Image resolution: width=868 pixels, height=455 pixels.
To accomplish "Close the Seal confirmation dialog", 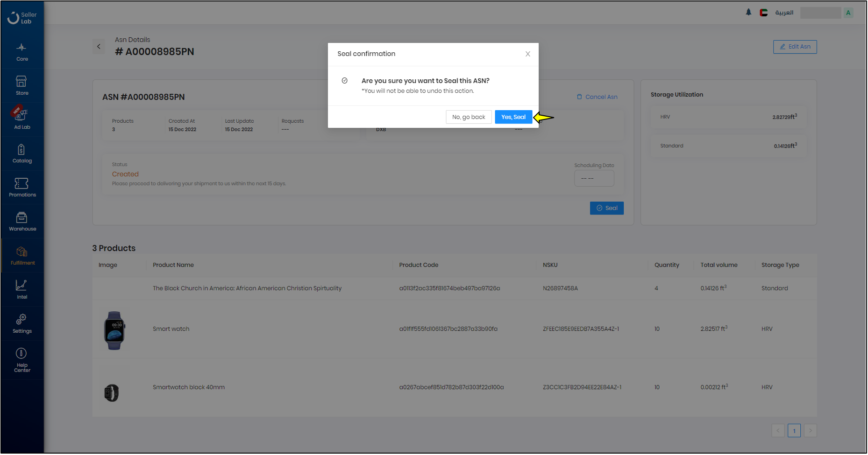I will point(528,54).
